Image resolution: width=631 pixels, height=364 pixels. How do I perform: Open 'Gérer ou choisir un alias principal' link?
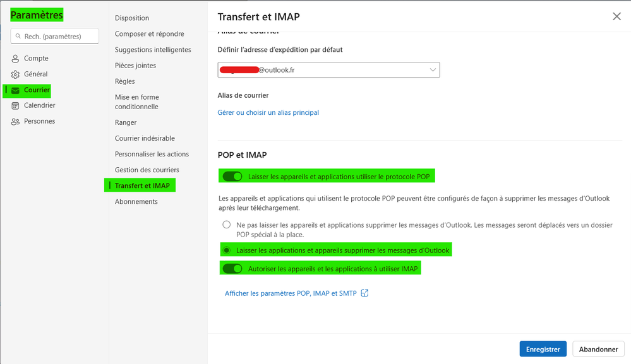[x=268, y=113]
